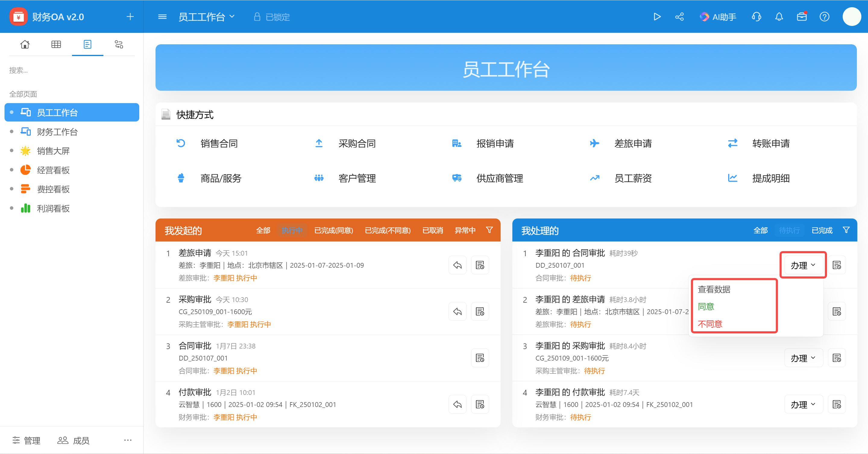The height and width of the screenshot is (454, 868).
Task: Open the workflow sidebar tab icon
Action: coord(119,45)
